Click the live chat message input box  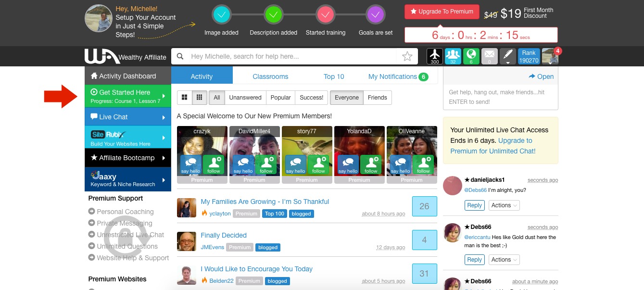(500, 97)
